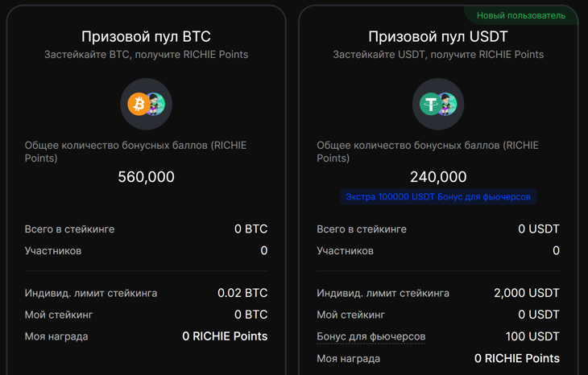588x375 pixels.
Task: Click the orange Bitcoin coin icon
Action: (x=138, y=104)
